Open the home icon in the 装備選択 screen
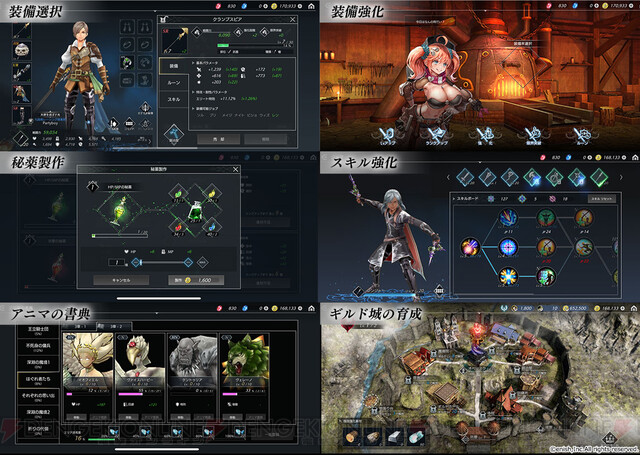This screenshot has width=640, height=455. (311, 7)
